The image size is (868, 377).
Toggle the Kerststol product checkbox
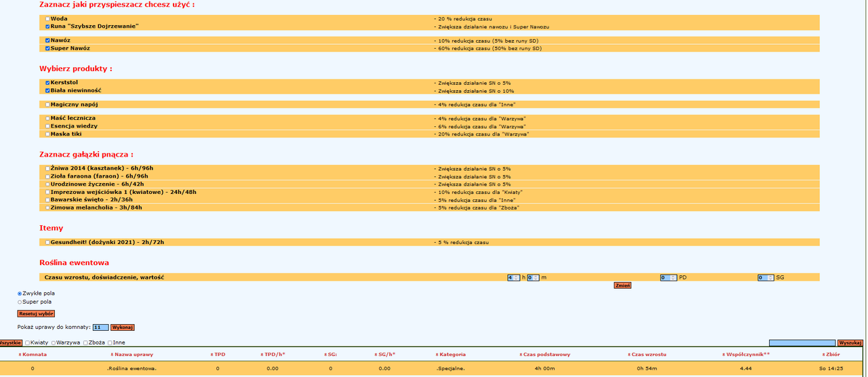coord(47,83)
